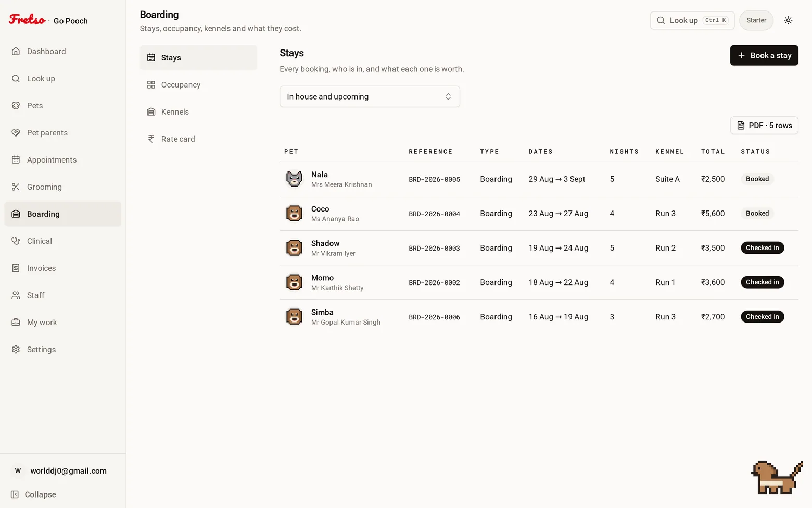Click the ₹5,600 total for Coco
The height and width of the screenshot is (508, 812).
713,213
